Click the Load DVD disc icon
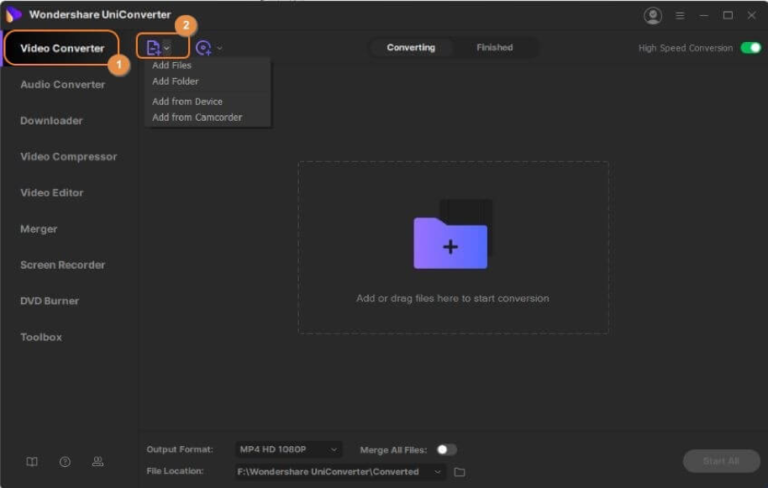Screen dimensions: 768x488 click(203, 48)
